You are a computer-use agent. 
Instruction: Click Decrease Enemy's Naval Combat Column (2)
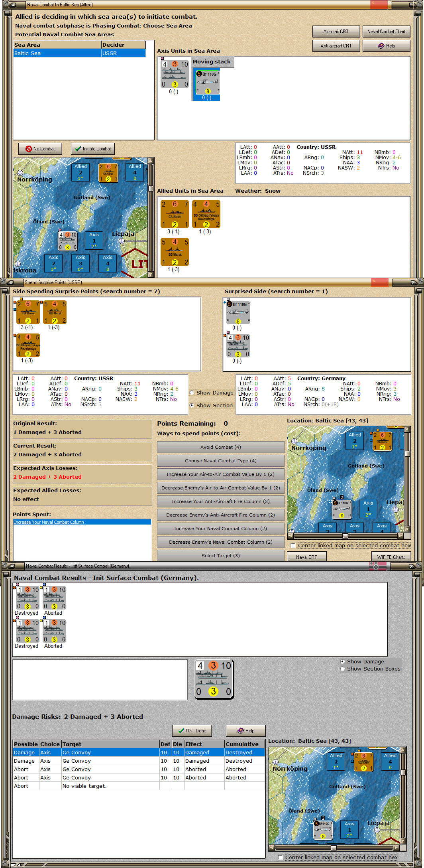tap(220, 542)
